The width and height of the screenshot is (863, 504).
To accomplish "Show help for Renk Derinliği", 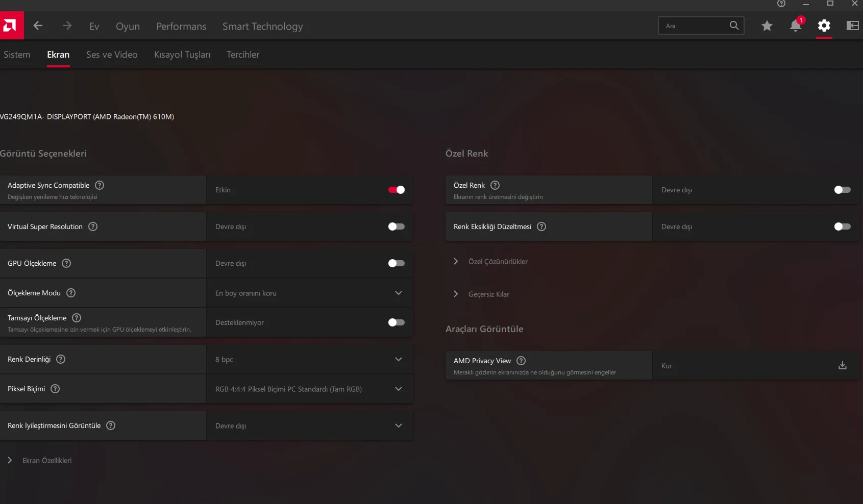I will (x=61, y=359).
